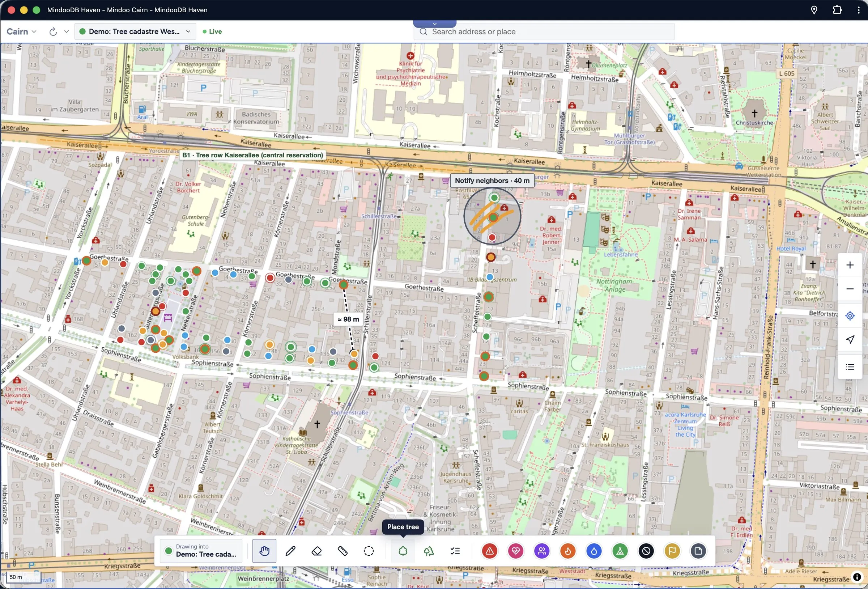Select the dashed circle radius tool
This screenshot has height=589, width=868.
369,551
